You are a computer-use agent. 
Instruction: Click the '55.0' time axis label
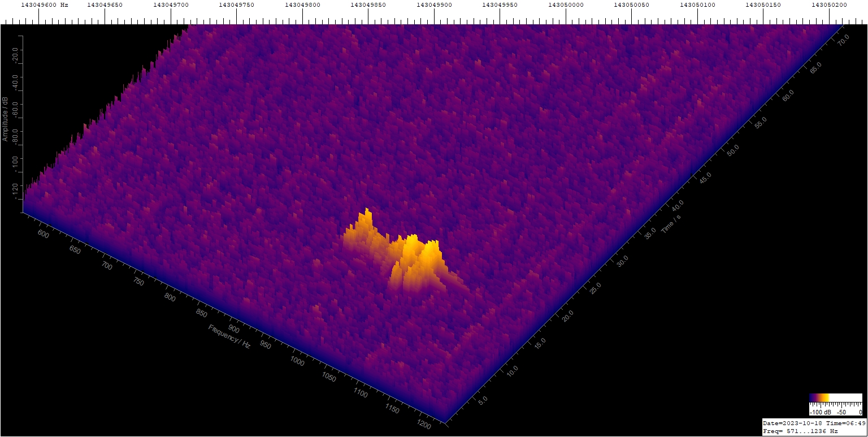761,122
